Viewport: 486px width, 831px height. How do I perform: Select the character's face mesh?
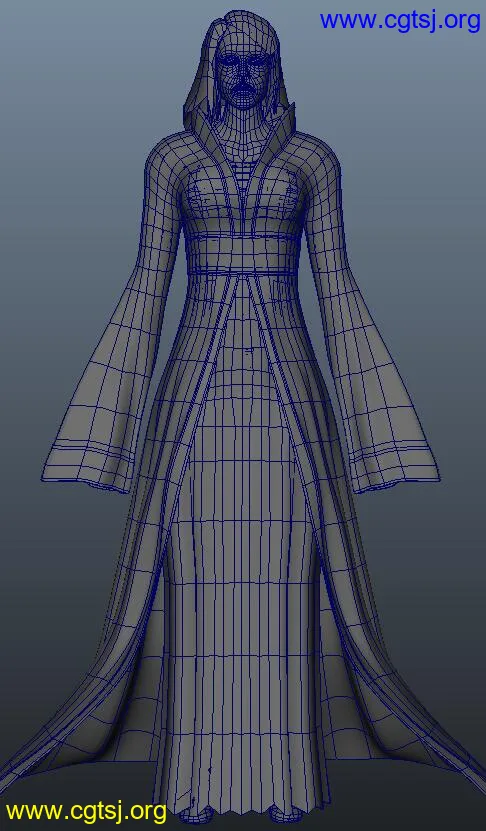[x=241, y=77]
